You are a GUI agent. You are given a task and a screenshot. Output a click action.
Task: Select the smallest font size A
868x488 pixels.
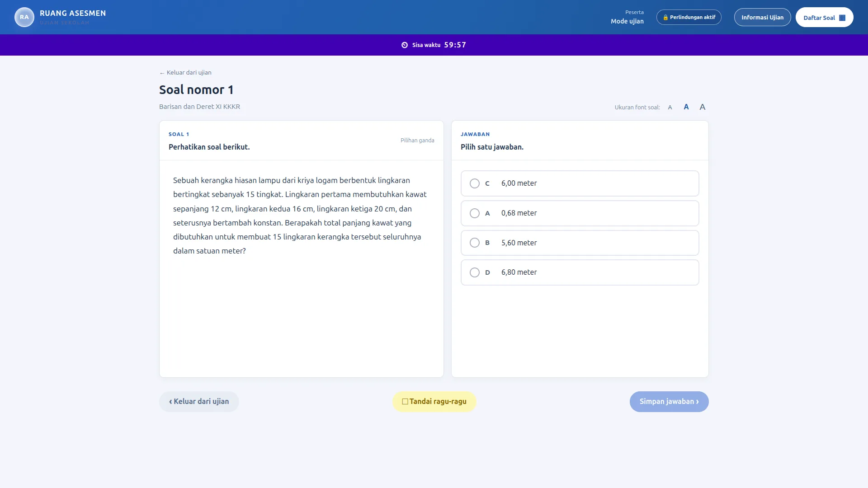(670, 108)
